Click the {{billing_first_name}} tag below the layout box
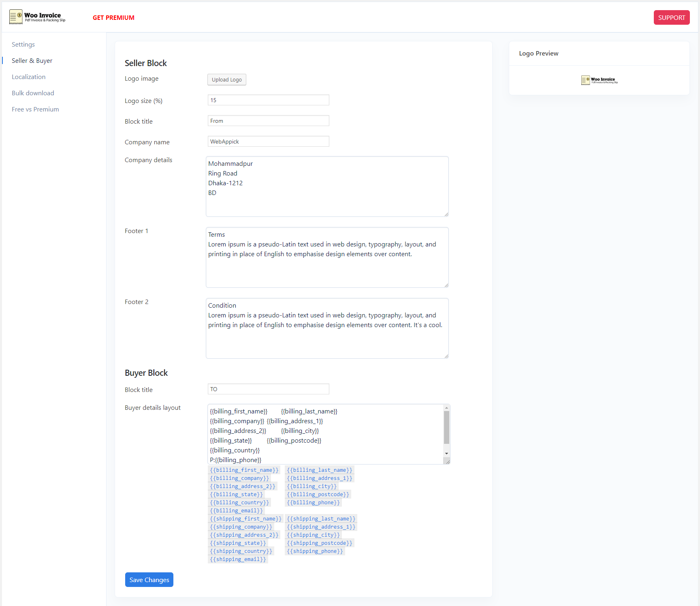Image resolution: width=700 pixels, height=606 pixels. [x=244, y=470]
